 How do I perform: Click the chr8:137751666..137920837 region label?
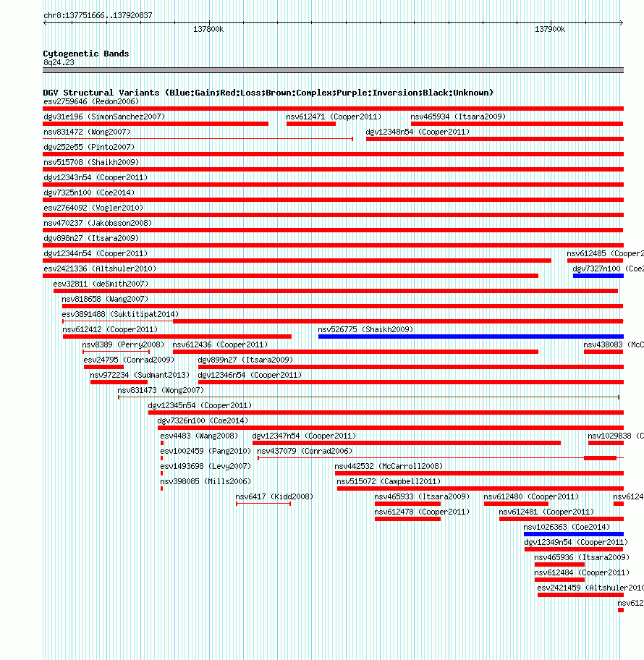click(x=98, y=15)
